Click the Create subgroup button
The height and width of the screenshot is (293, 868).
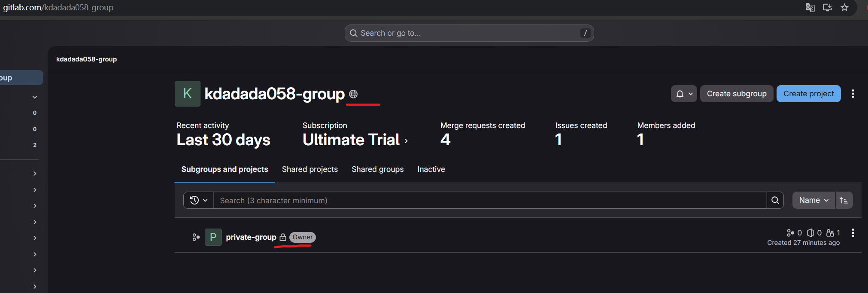pos(736,94)
